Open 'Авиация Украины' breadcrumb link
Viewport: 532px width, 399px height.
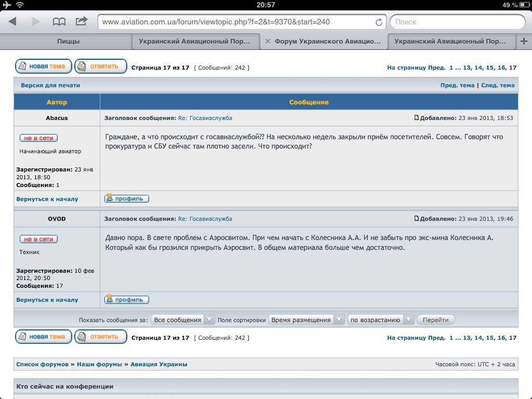158,364
